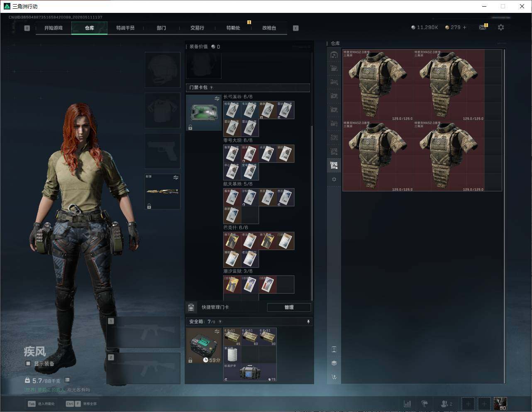Open the bar chart stats icon
This screenshot has width=532, height=412.
[408, 404]
